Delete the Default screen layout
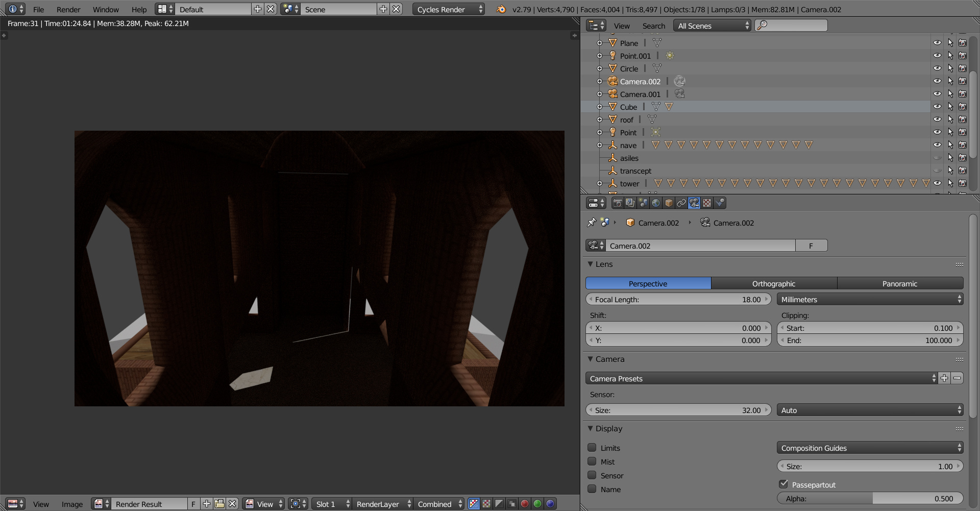Viewport: 980px width, 511px height. tap(271, 9)
